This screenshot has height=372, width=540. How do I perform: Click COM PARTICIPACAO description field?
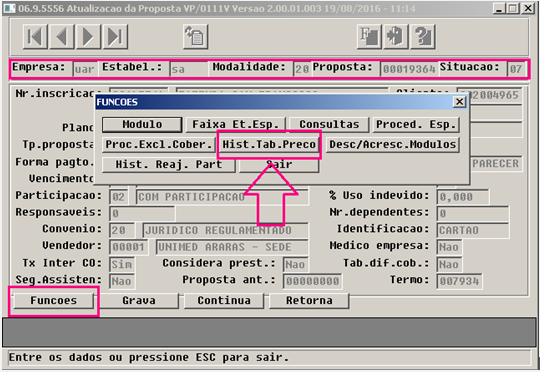coord(222,197)
